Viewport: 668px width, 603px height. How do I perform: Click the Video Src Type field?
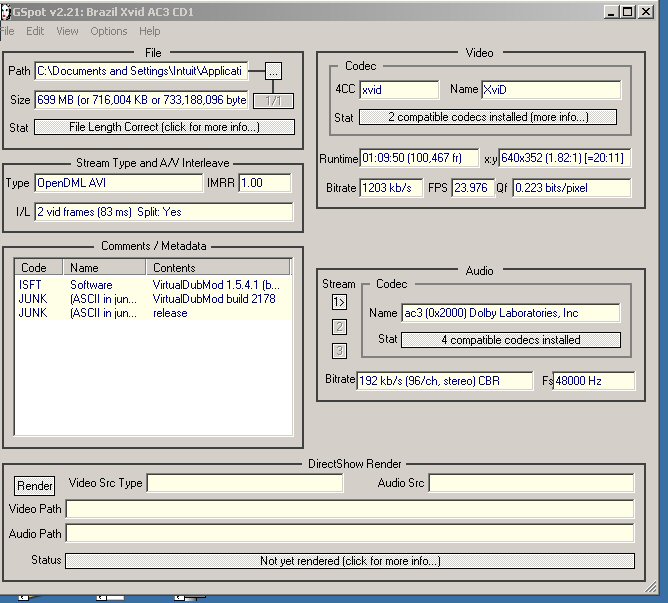[x=245, y=483]
